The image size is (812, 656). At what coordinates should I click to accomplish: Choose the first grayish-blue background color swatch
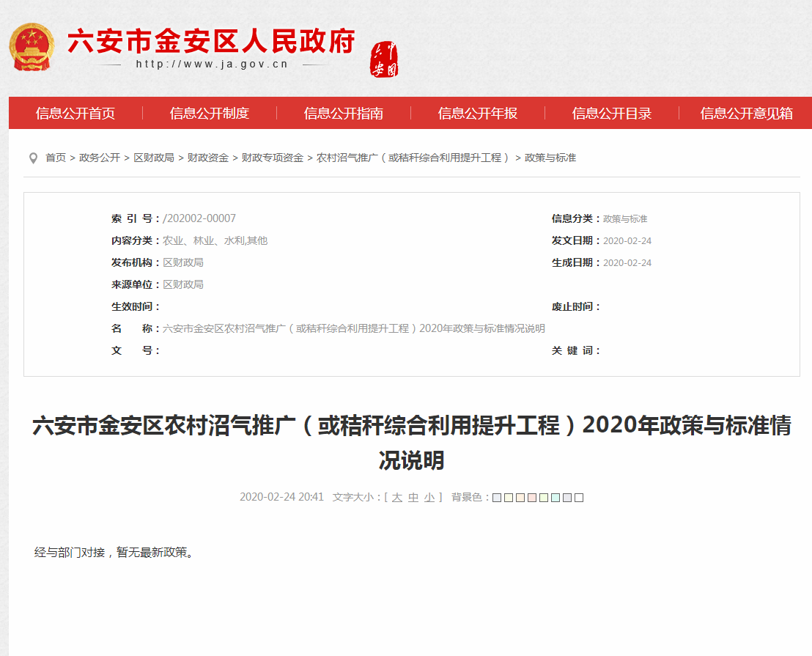(x=497, y=498)
